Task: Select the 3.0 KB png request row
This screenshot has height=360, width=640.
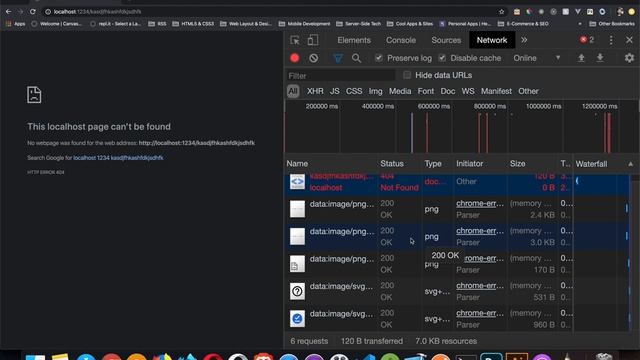Action: click(x=457, y=236)
